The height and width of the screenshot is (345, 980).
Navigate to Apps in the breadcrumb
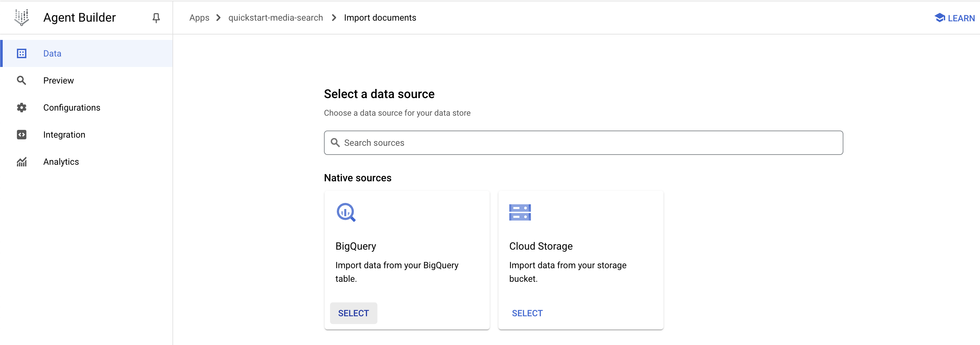(199, 18)
